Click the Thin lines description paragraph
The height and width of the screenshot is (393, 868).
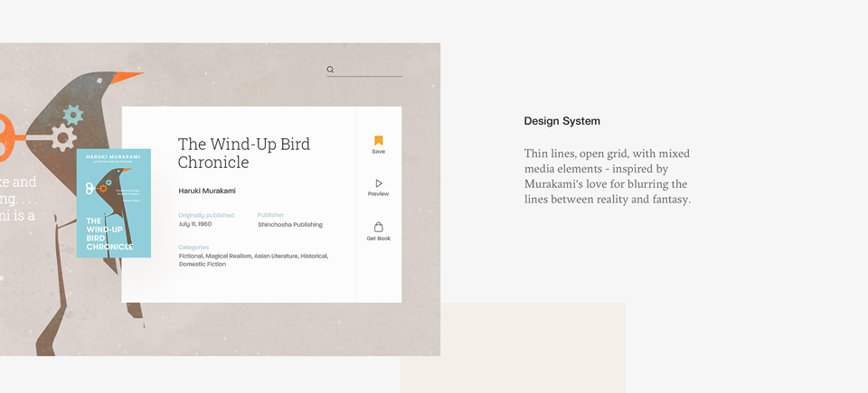[608, 176]
